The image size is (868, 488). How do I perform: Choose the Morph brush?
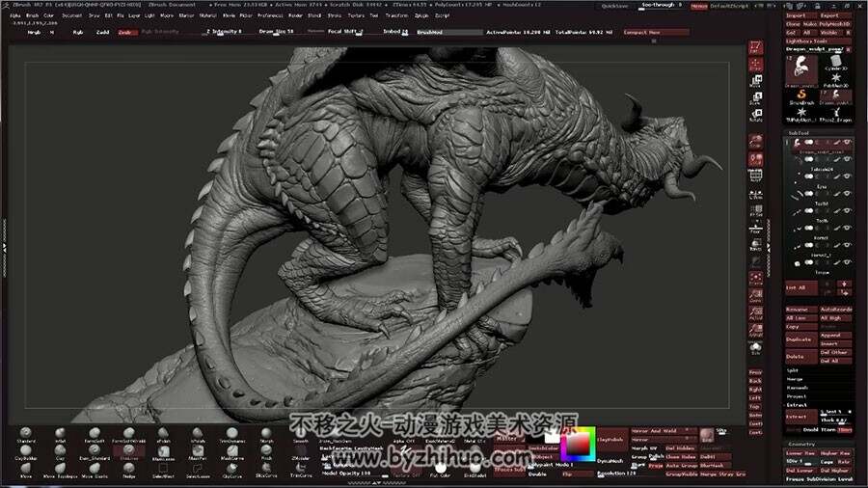(x=267, y=435)
